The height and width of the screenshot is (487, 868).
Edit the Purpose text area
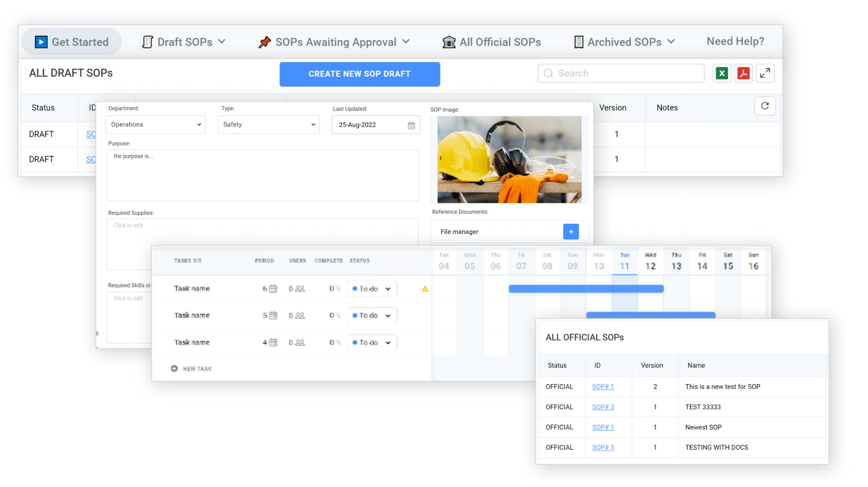coord(263,175)
